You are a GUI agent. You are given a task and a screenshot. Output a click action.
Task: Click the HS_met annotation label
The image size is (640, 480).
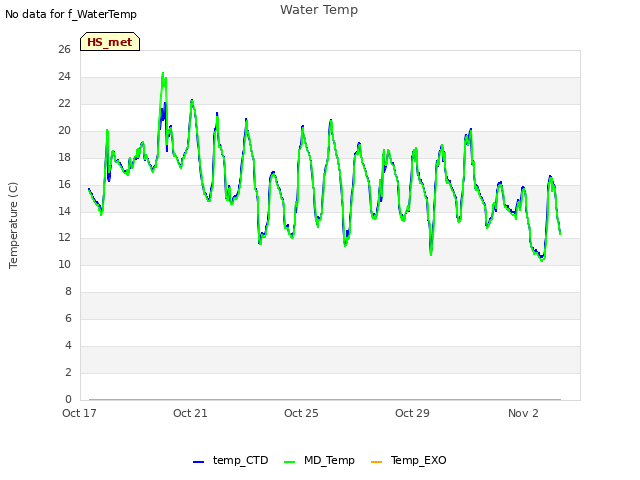[110, 42]
